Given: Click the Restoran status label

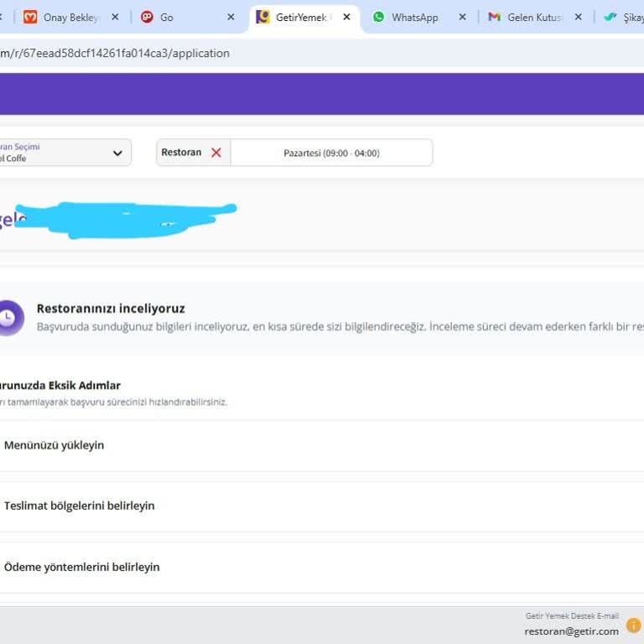Looking at the screenshot, I should [x=181, y=153].
